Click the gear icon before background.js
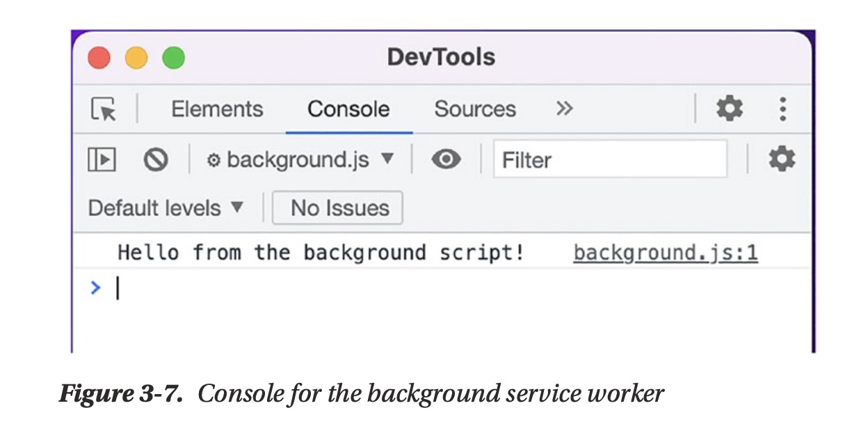Viewport: 868px width, 440px height. pyautogui.click(x=214, y=161)
